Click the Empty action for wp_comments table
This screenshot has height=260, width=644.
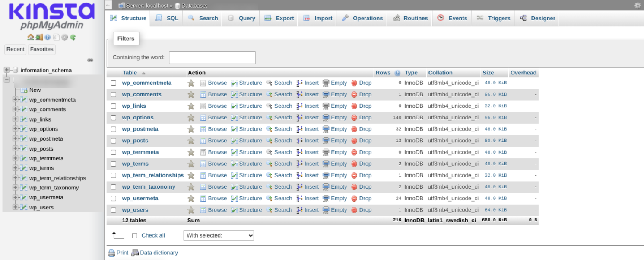[x=339, y=94]
